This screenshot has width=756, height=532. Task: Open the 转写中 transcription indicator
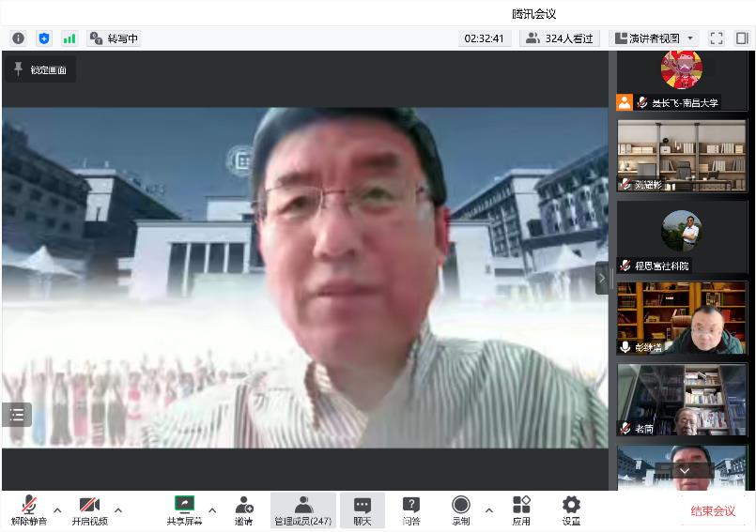[114, 38]
